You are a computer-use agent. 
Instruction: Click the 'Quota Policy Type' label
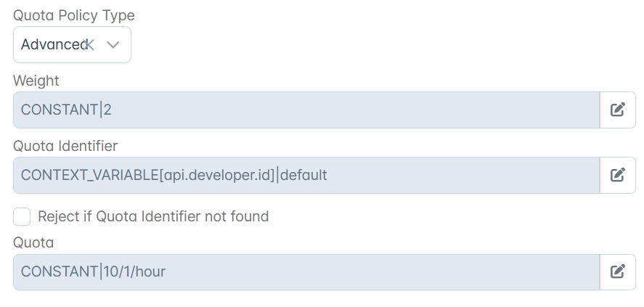pyautogui.click(x=74, y=15)
